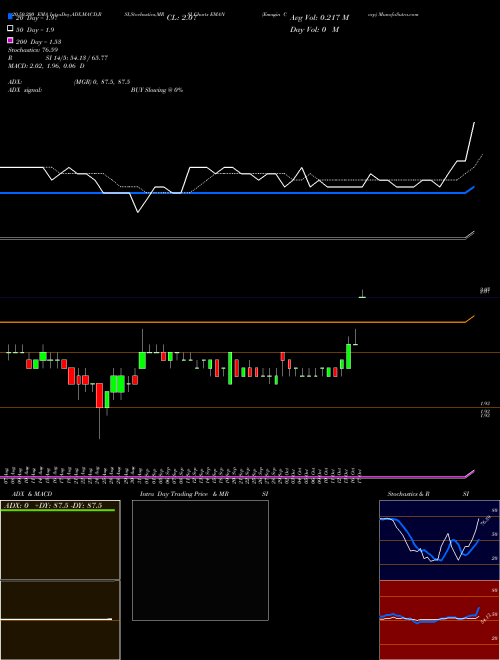The height and width of the screenshot is (660, 500).
Task: Select the '50 Day = 1.9' legend text
Action: (35, 30)
